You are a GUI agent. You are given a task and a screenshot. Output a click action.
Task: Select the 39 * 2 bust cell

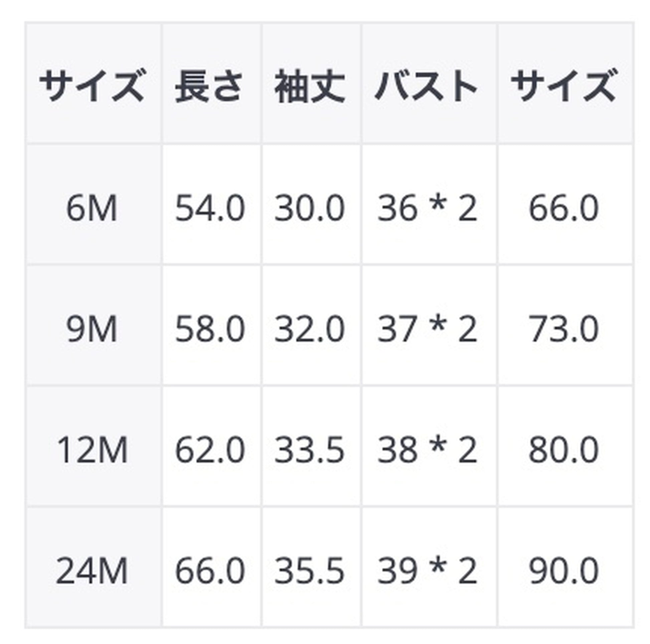(x=427, y=571)
